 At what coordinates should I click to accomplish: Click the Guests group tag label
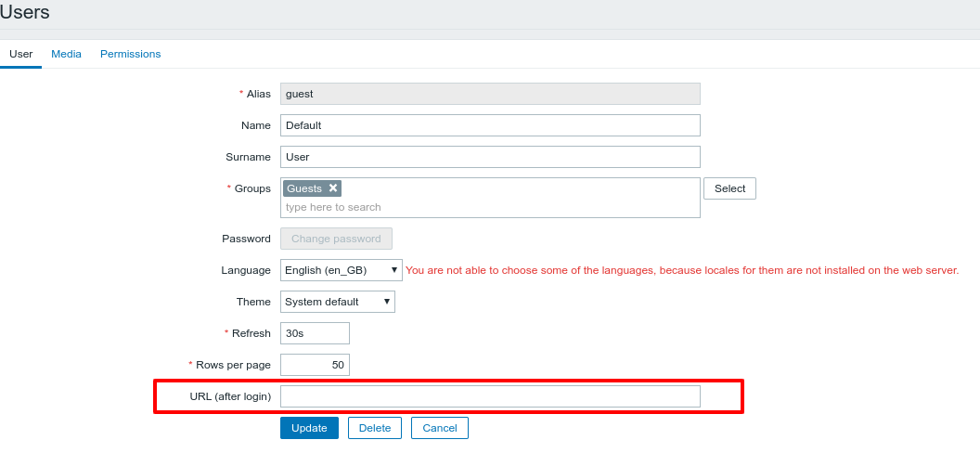(304, 188)
